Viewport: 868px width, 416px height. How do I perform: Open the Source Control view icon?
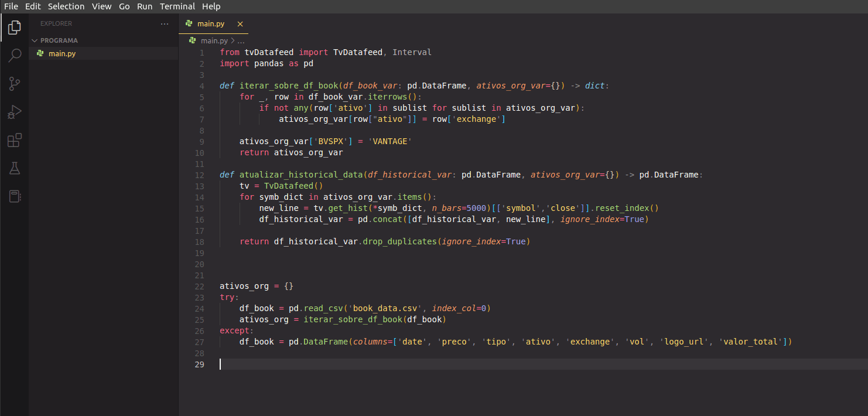[15, 84]
